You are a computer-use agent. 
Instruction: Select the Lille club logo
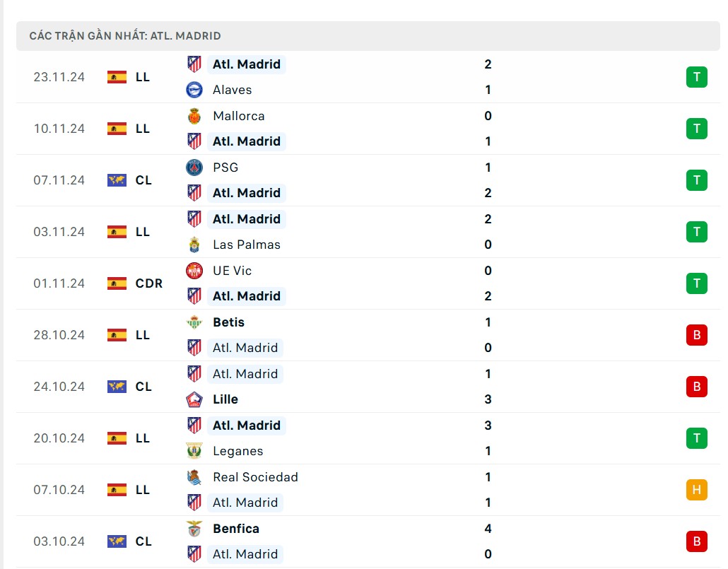pyautogui.click(x=194, y=399)
